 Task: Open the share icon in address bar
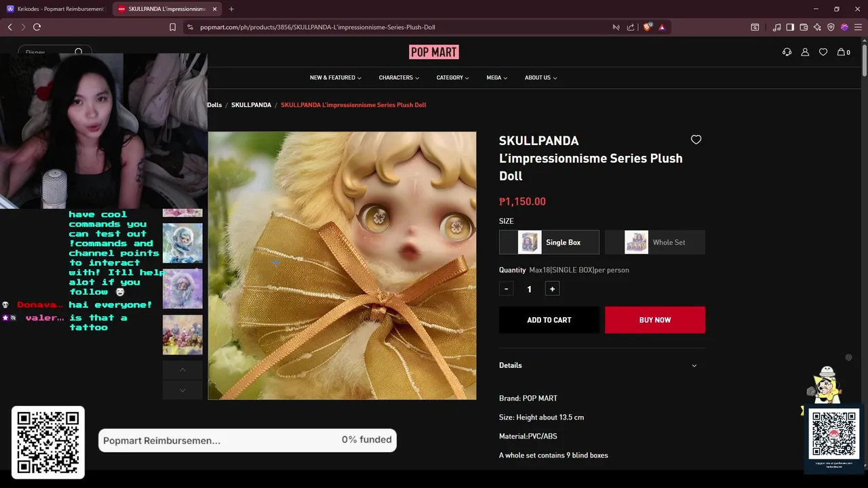pos(631,27)
